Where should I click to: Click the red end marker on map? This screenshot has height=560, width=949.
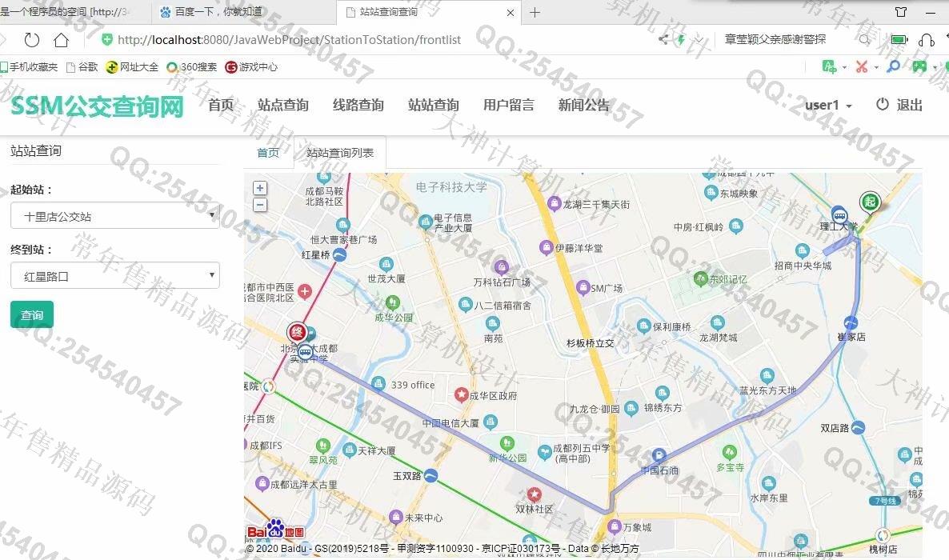(x=297, y=332)
